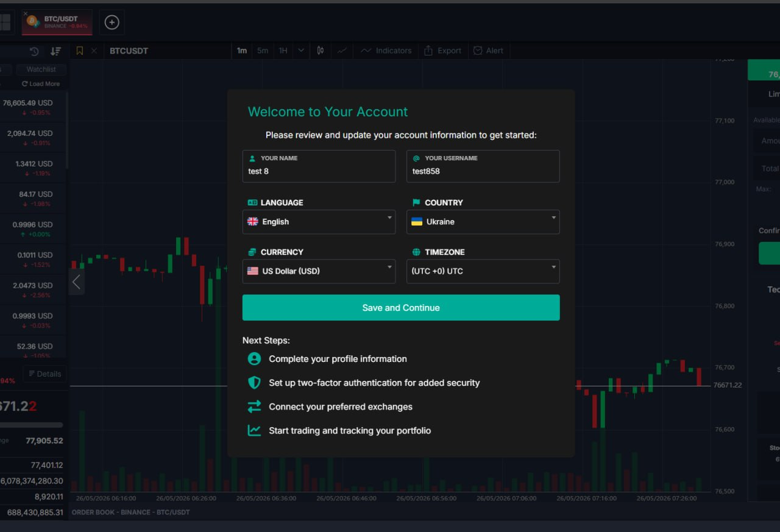Open the history clock icon in sidebar

[x=34, y=51]
